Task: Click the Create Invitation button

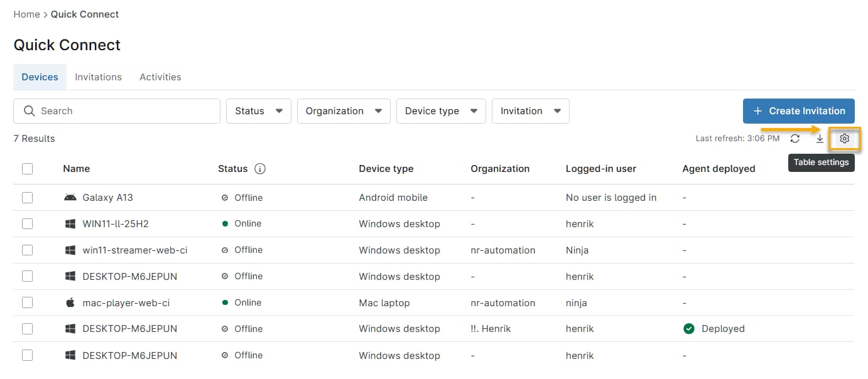Action: [x=798, y=111]
